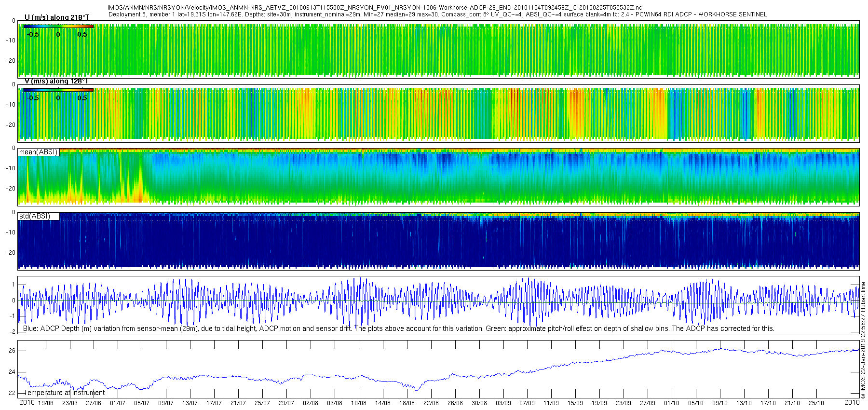Click the 26 tick on temperature axis
The width and height of the screenshot is (868, 410).
coord(12,351)
